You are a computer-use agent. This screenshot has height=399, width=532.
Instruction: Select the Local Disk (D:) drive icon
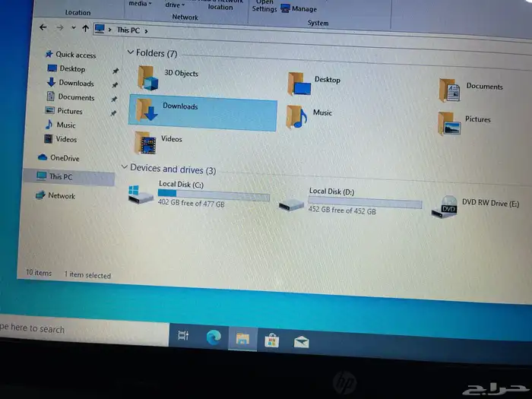[x=291, y=204]
